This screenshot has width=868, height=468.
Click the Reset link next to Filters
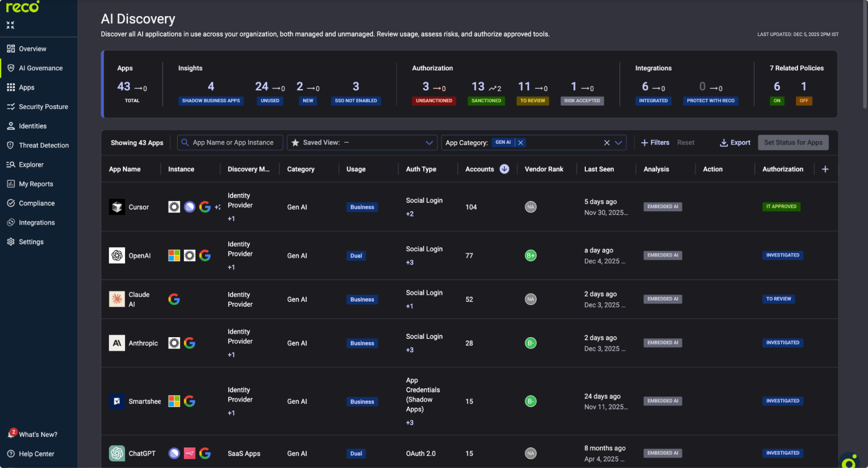tap(686, 142)
